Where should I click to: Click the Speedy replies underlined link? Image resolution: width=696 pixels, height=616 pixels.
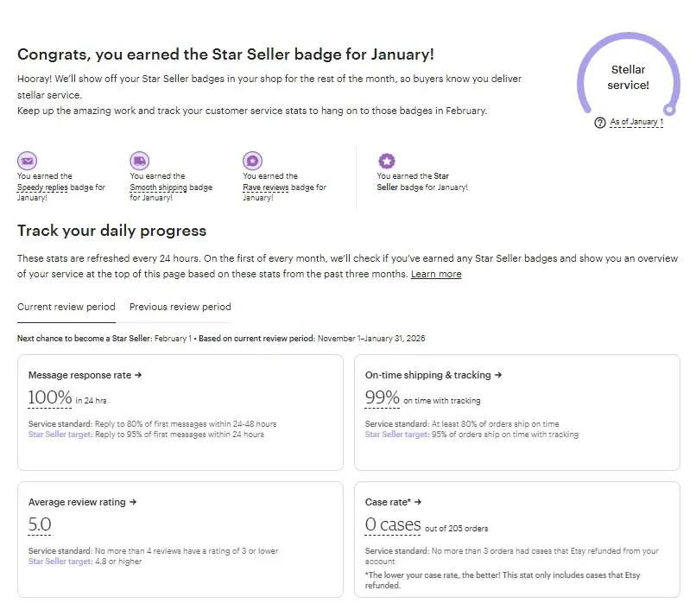coord(43,187)
